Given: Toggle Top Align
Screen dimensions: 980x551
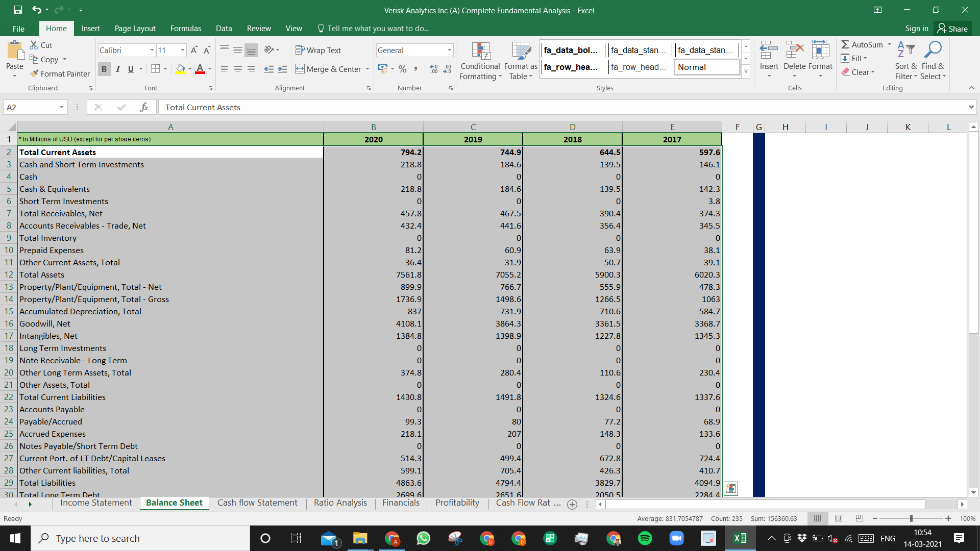Looking at the screenshot, I should (x=224, y=50).
